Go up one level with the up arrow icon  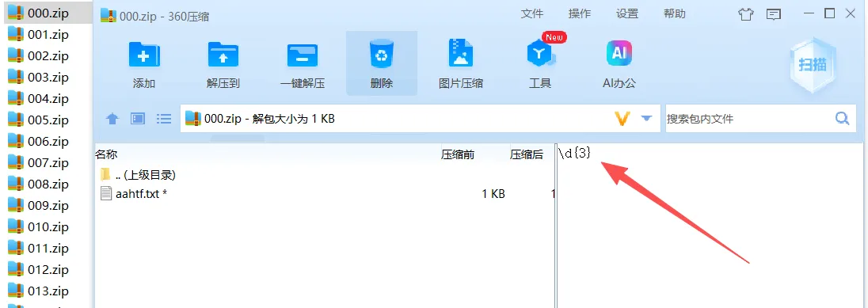coord(112,118)
